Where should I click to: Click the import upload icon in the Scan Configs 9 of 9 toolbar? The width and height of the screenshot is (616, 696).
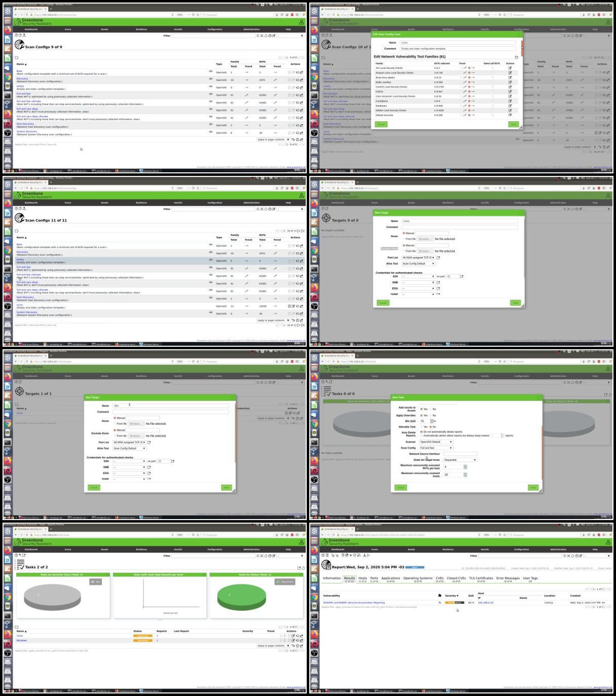(x=23, y=35)
